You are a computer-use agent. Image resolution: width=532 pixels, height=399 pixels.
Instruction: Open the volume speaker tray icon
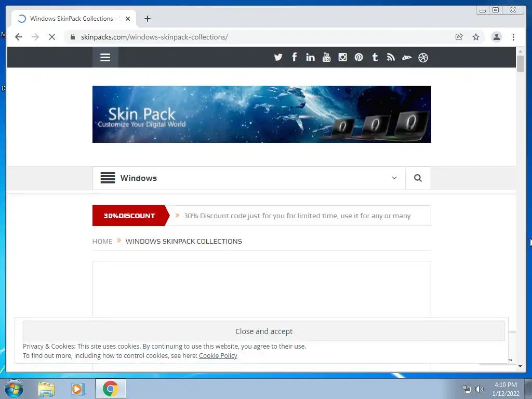coord(479,389)
